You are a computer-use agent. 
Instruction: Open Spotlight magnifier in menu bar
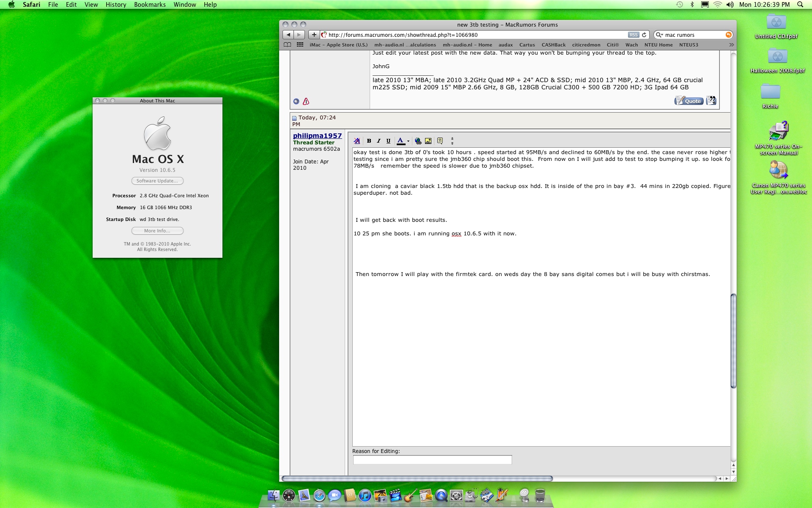click(x=800, y=5)
